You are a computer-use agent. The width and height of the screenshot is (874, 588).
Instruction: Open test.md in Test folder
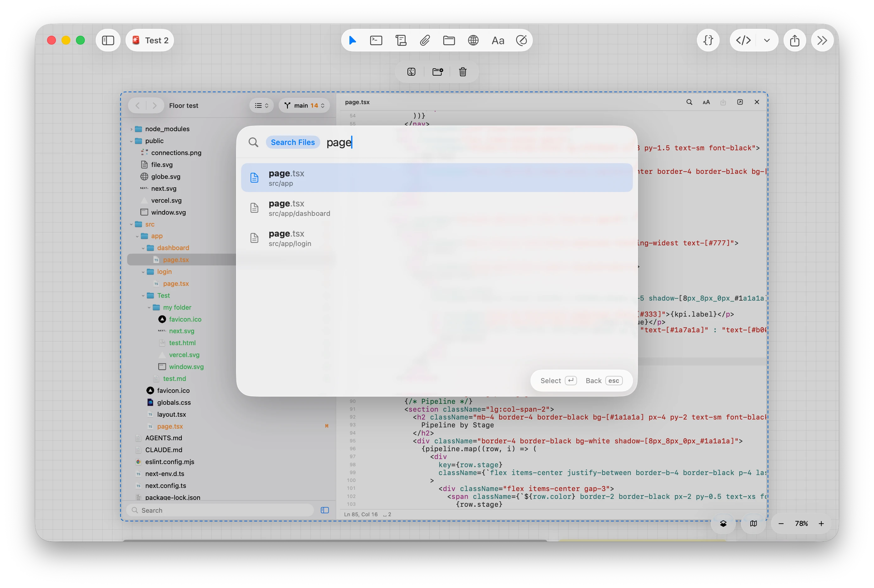pyautogui.click(x=175, y=379)
